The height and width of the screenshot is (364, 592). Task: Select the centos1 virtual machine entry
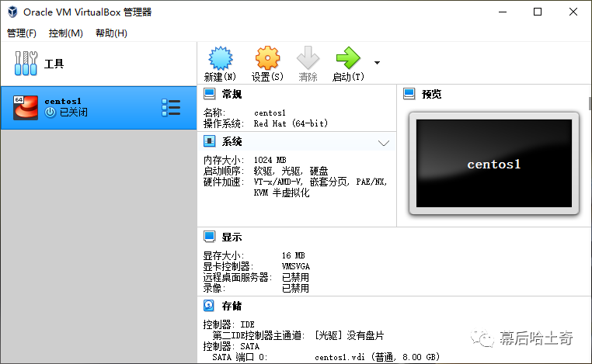[x=85, y=107]
